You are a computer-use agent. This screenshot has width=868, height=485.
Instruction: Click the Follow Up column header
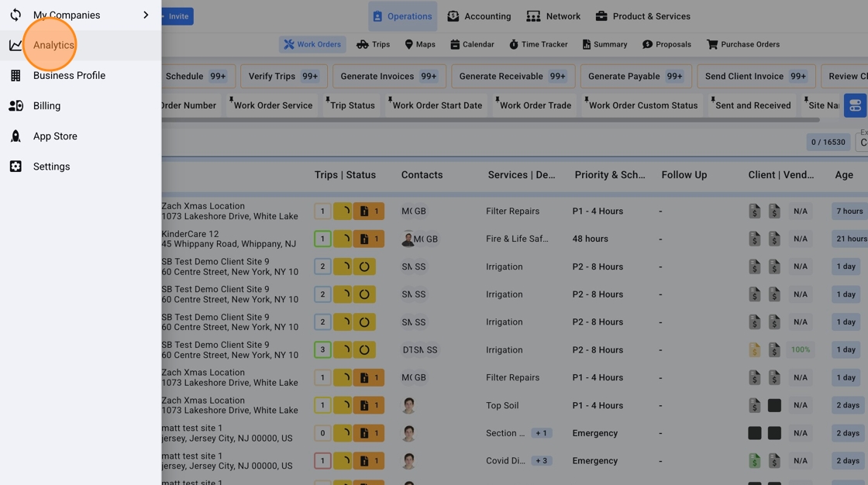pos(684,175)
